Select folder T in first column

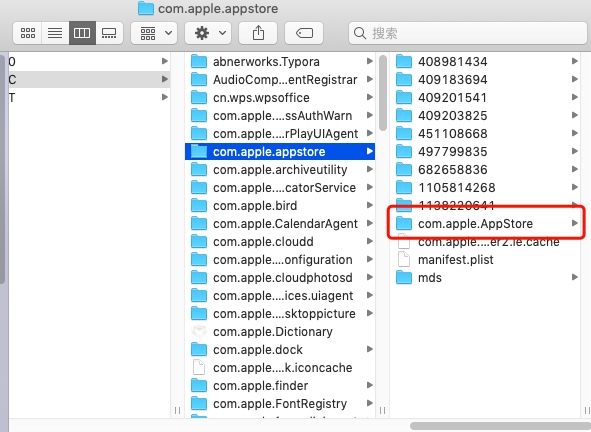point(89,98)
